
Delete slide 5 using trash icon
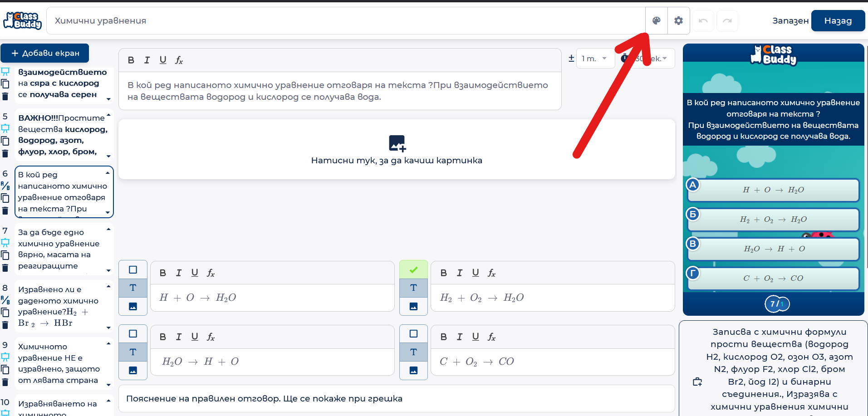coord(5,153)
